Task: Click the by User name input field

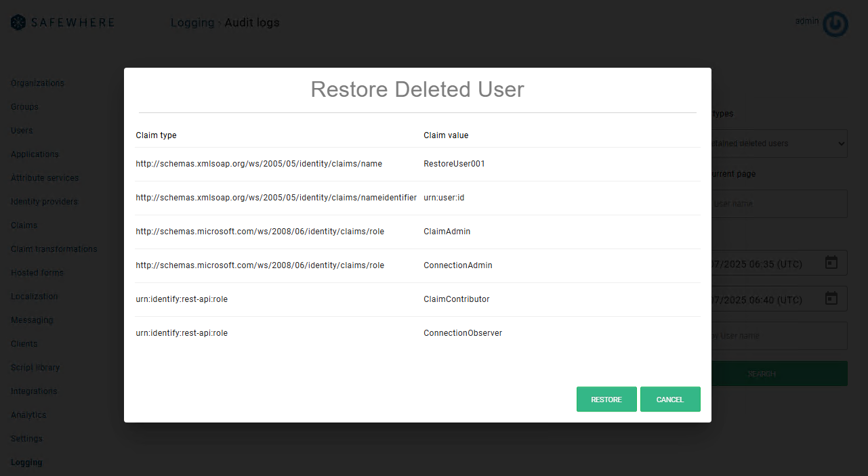Action: [x=779, y=336]
